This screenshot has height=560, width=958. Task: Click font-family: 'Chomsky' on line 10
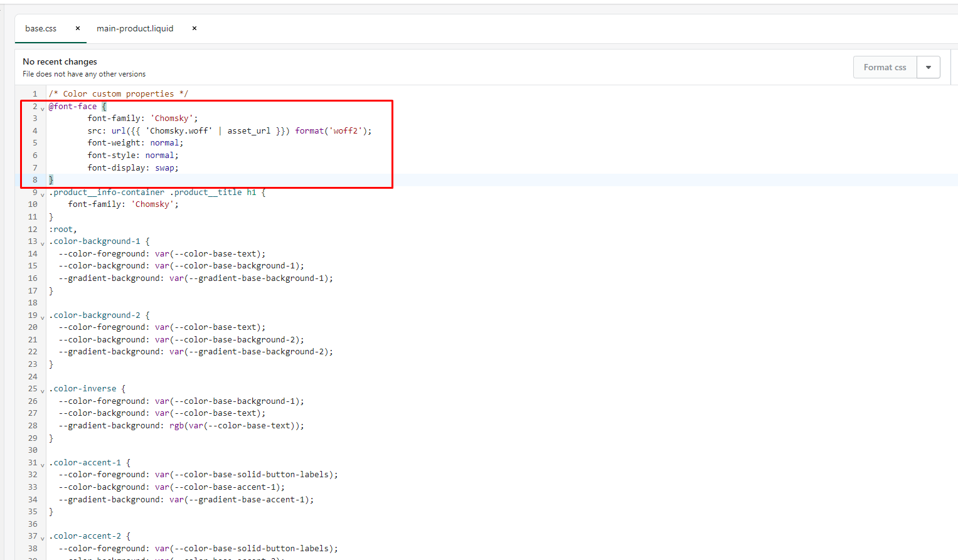click(x=124, y=204)
